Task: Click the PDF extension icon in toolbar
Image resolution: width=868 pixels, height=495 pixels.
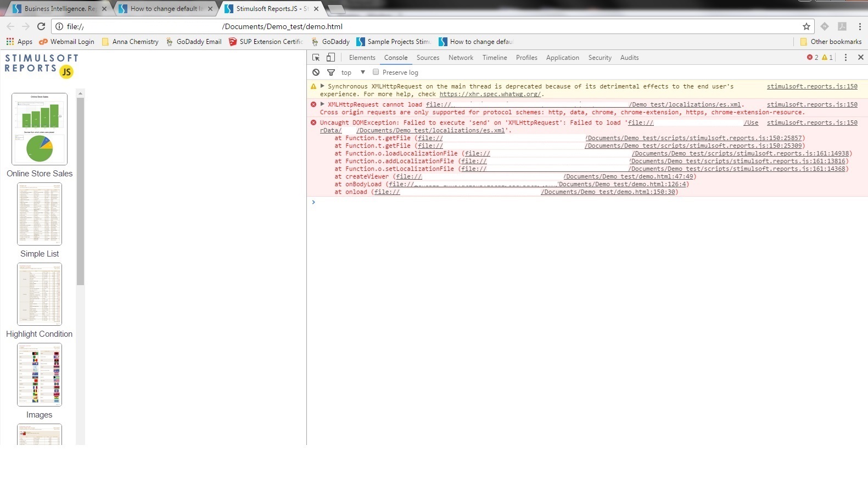Action: 842,26
